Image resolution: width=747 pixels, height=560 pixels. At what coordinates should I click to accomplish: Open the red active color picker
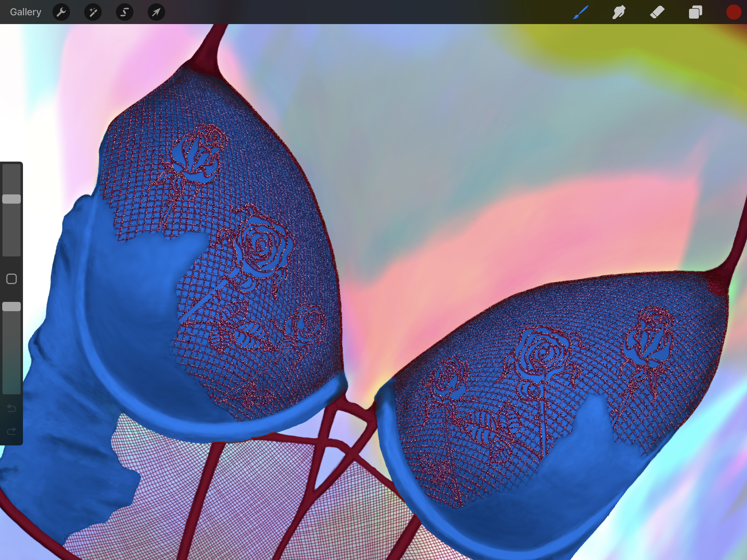(733, 13)
